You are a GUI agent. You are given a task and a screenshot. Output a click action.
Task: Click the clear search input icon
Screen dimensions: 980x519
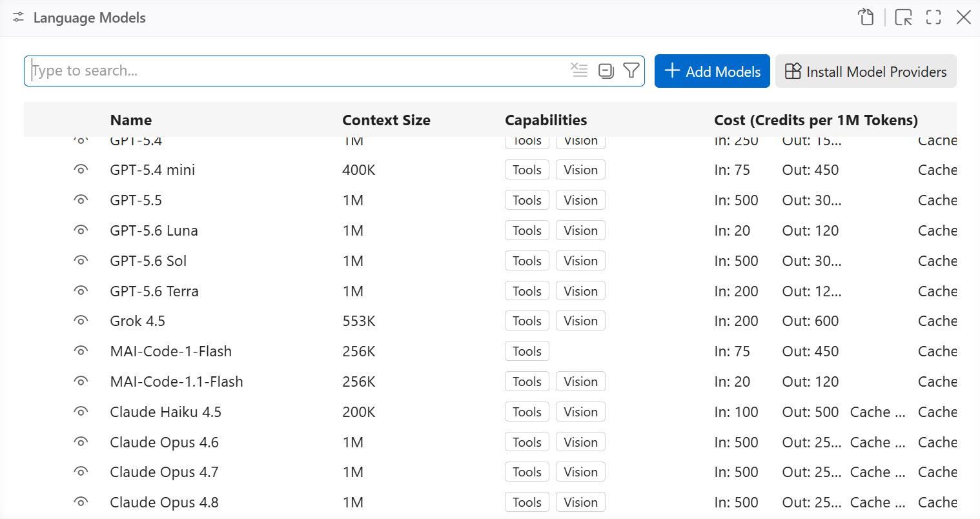click(x=579, y=70)
